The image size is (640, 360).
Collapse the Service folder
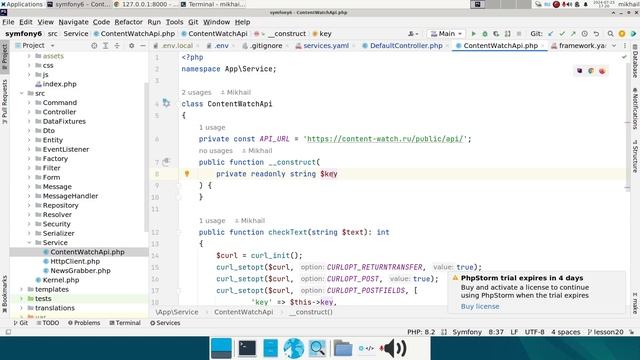coord(29,243)
